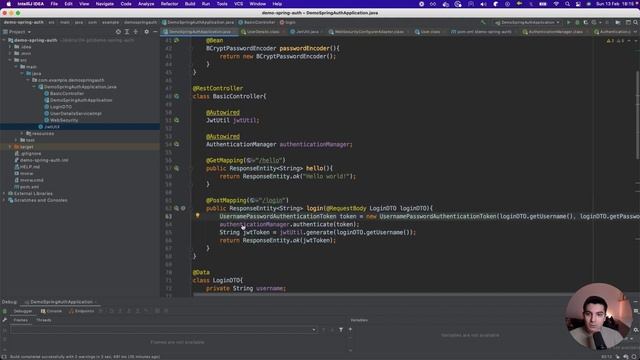
Task: Click the rerun debug icon in Debug panel
Action: coord(4,311)
